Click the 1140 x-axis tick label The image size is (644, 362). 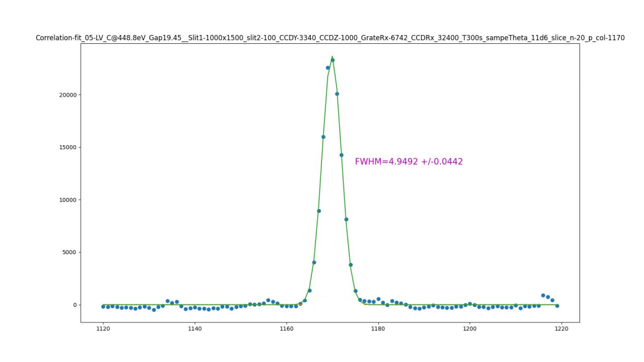(195, 329)
